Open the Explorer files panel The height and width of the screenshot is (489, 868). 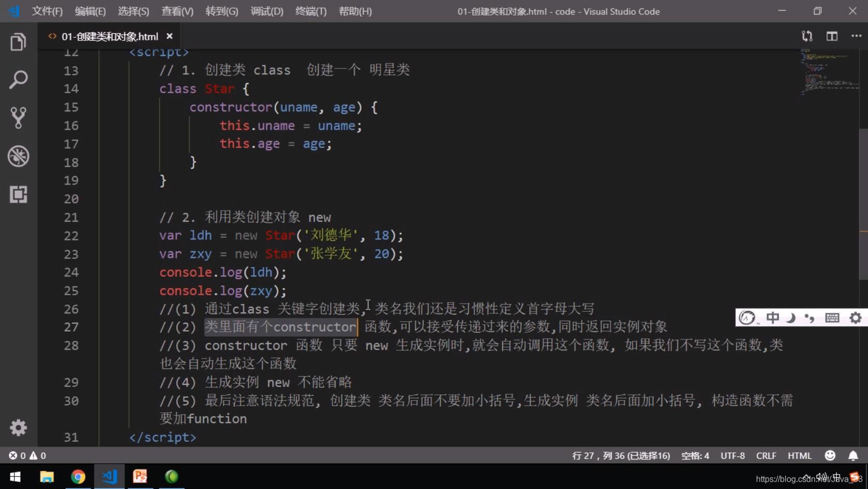[18, 42]
